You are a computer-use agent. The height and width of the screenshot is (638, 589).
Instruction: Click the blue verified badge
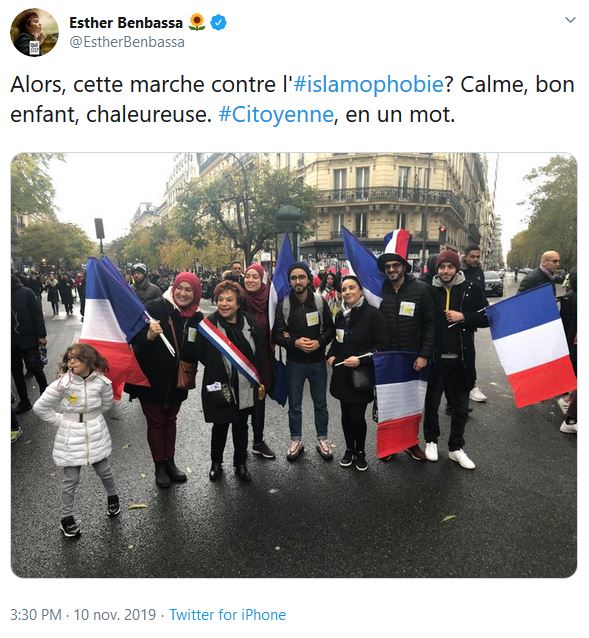pos(218,22)
